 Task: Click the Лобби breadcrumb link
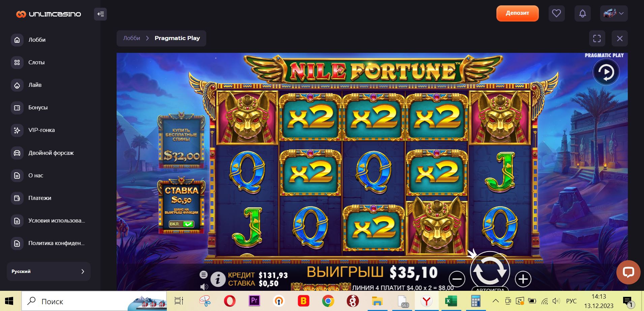tap(131, 38)
